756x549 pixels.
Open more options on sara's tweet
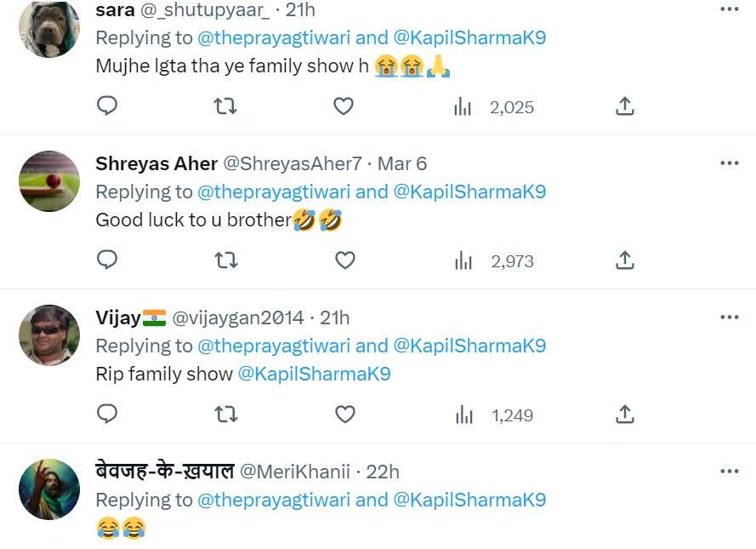(730, 9)
